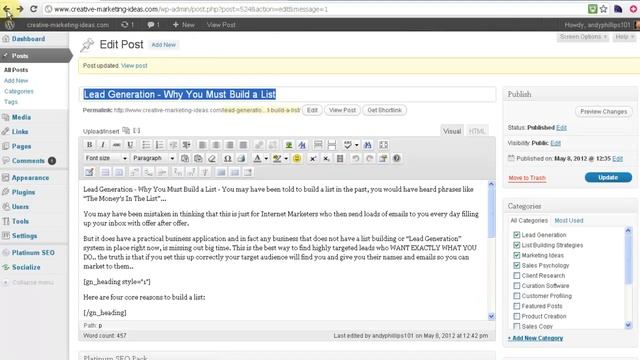Switch the editor to the Visual tab
Screen dimensions: 640x360
point(452,131)
